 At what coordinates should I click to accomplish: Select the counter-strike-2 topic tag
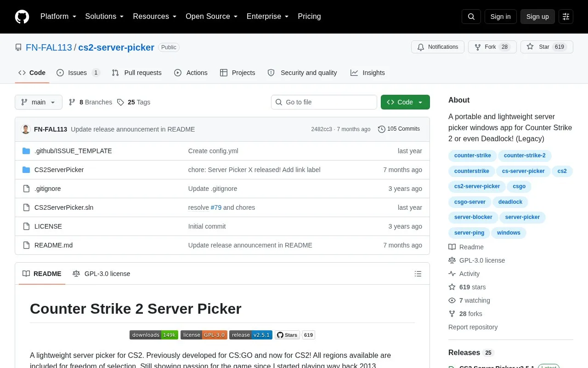[x=525, y=155]
